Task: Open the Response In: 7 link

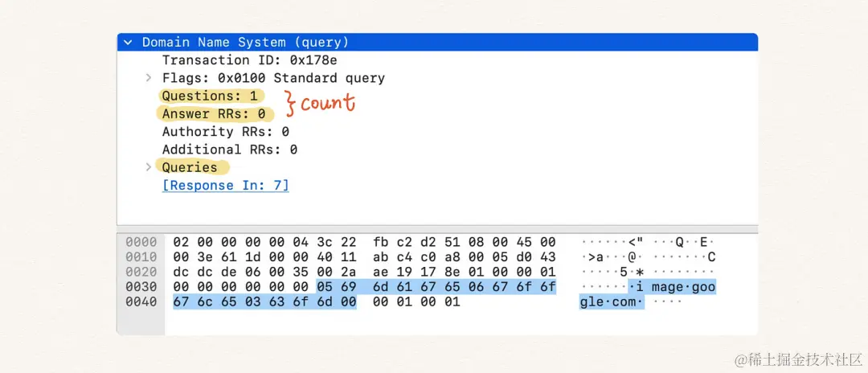Action: pyautogui.click(x=225, y=186)
